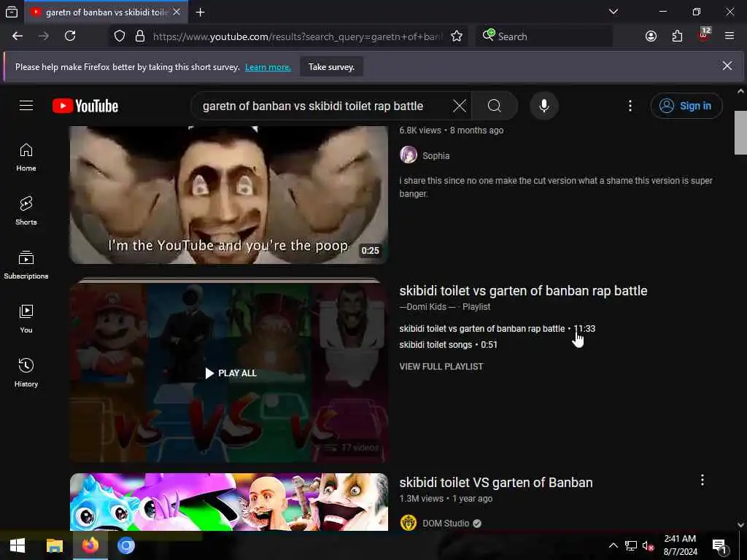Open the YouTube guide hamburger menu
This screenshot has height=560, width=747.
coord(26,105)
